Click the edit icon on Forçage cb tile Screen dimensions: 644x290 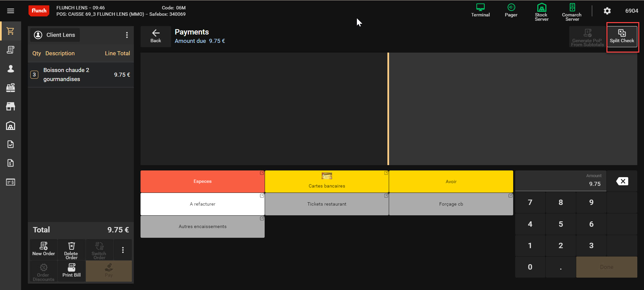point(511,196)
